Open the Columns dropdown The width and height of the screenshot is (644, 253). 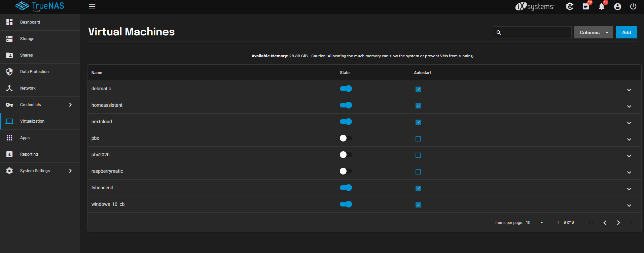pyautogui.click(x=594, y=32)
